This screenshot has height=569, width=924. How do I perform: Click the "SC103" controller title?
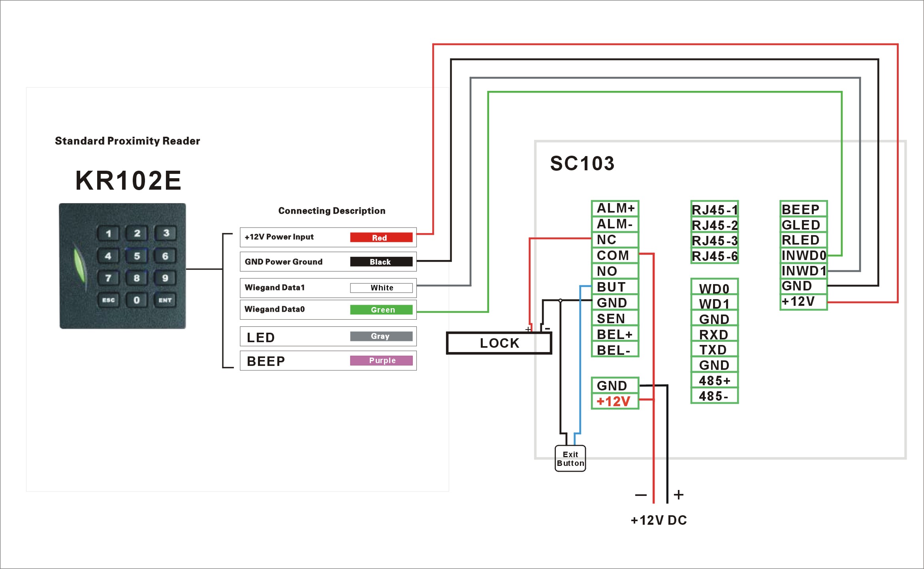click(x=582, y=163)
